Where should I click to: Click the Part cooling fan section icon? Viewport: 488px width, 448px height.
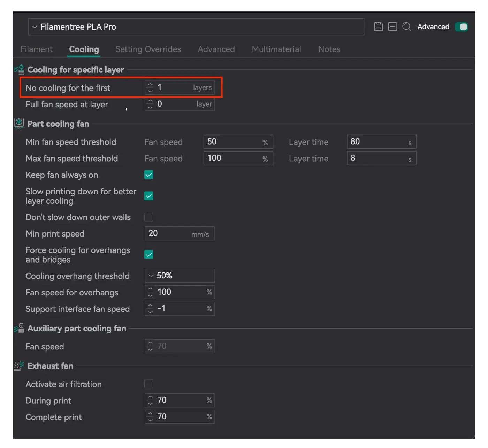click(x=19, y=123)
